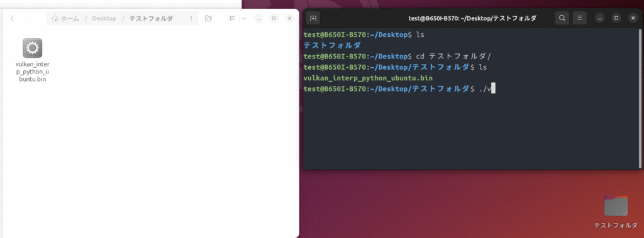Click the blue テストフォルダ ls output in terminal
Screen dimensions: 644x238
coord(332,46)
